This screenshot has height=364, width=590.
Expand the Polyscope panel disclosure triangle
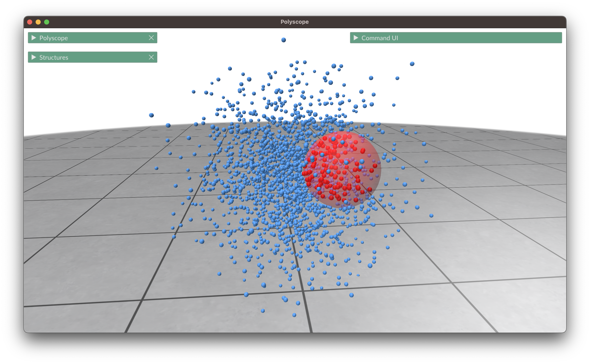point(34,38)
